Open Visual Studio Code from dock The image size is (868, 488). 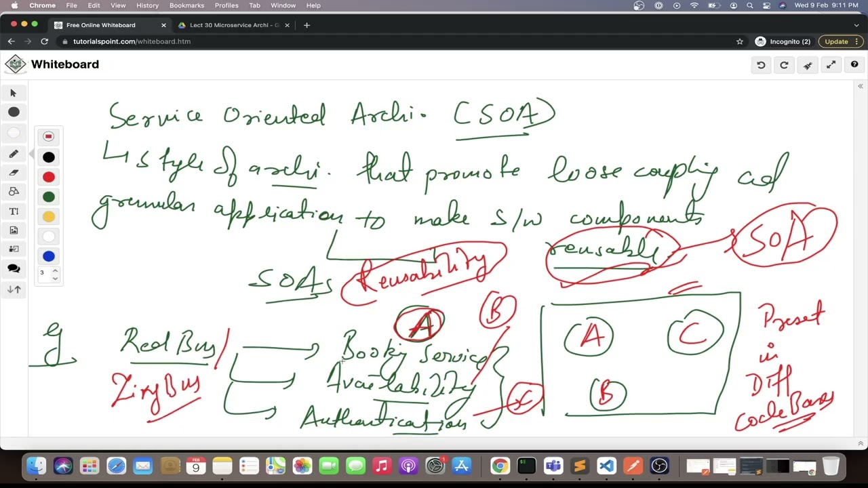coord(606,466)
